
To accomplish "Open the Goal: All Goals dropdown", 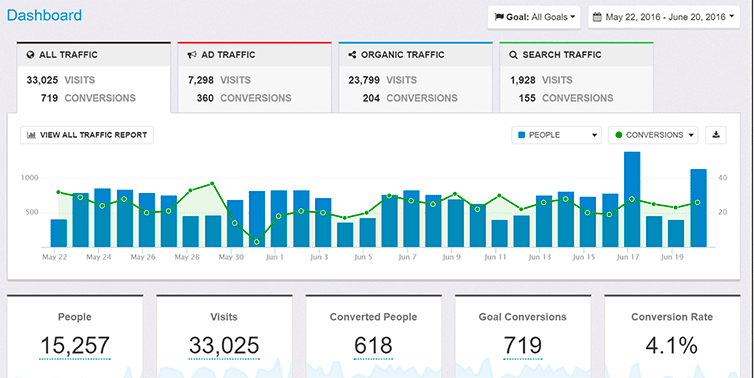I will pos(534,17).
